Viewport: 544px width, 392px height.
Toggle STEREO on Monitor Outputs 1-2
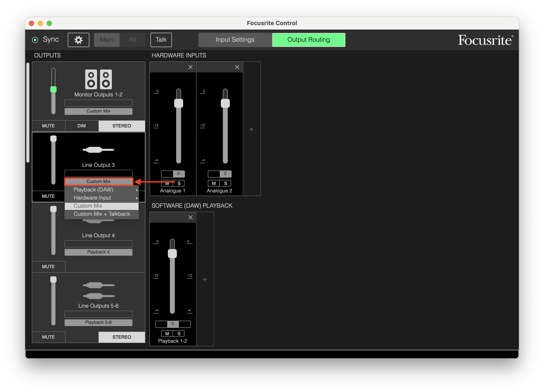point(122,126)
